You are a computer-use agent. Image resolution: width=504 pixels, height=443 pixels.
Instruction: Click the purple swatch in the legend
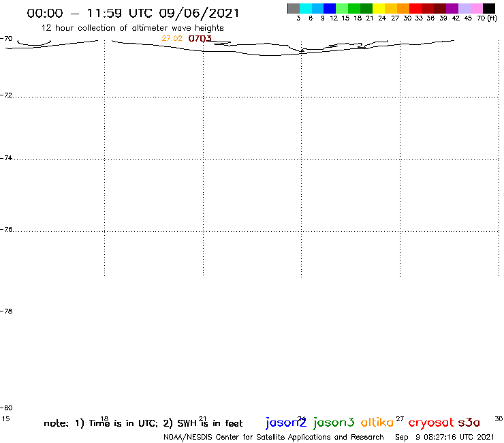[x=452, y=8]
